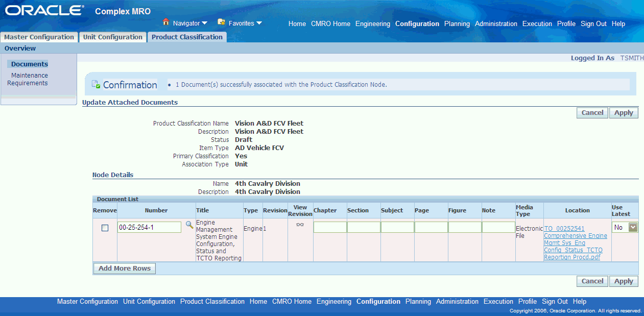Expand the Favorites dropdown menu

pyautogui.click(x=259, y=23)
